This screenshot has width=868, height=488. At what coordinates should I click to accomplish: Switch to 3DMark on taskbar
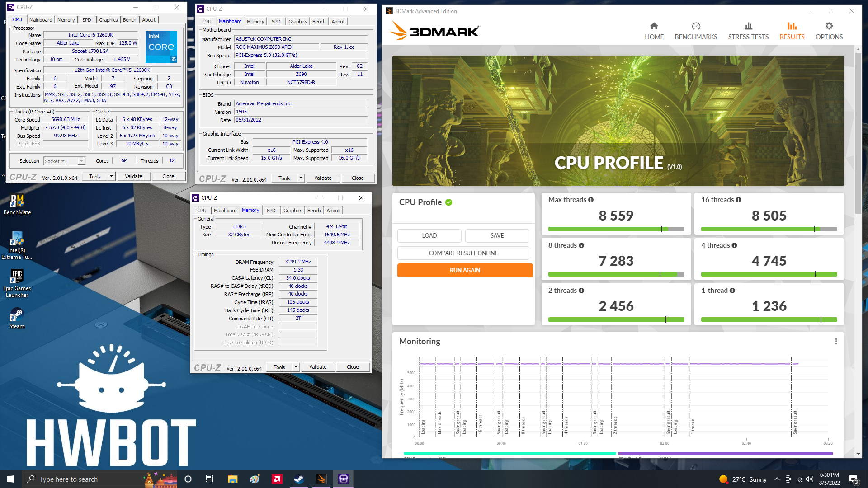tap(321, 479)
